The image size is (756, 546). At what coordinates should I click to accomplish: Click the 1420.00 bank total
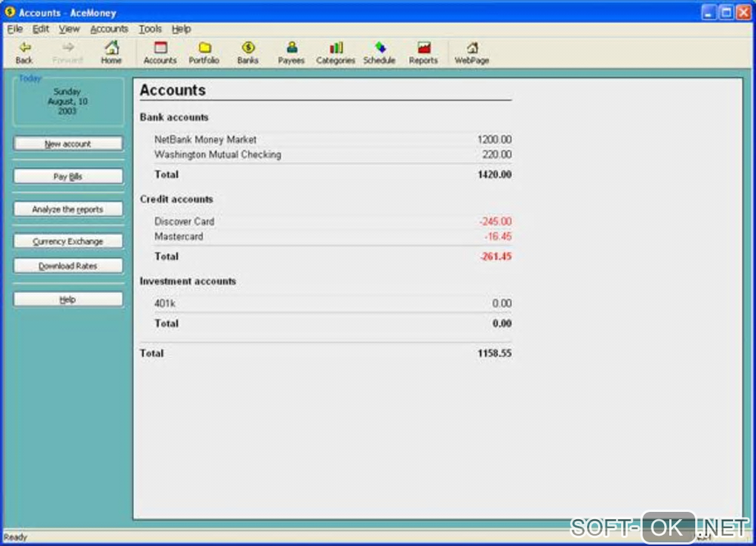[x=494, y=174]
